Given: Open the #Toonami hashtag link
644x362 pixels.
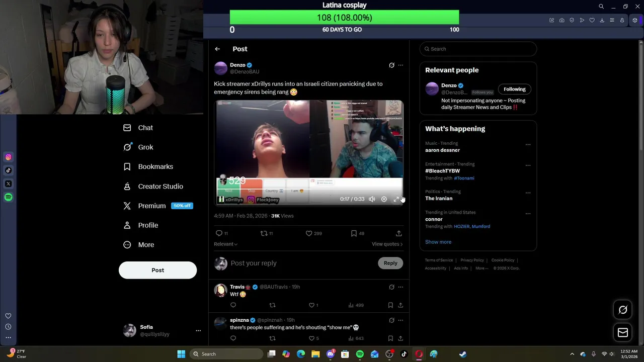Looking at the screenshot, I should point(464,178).
